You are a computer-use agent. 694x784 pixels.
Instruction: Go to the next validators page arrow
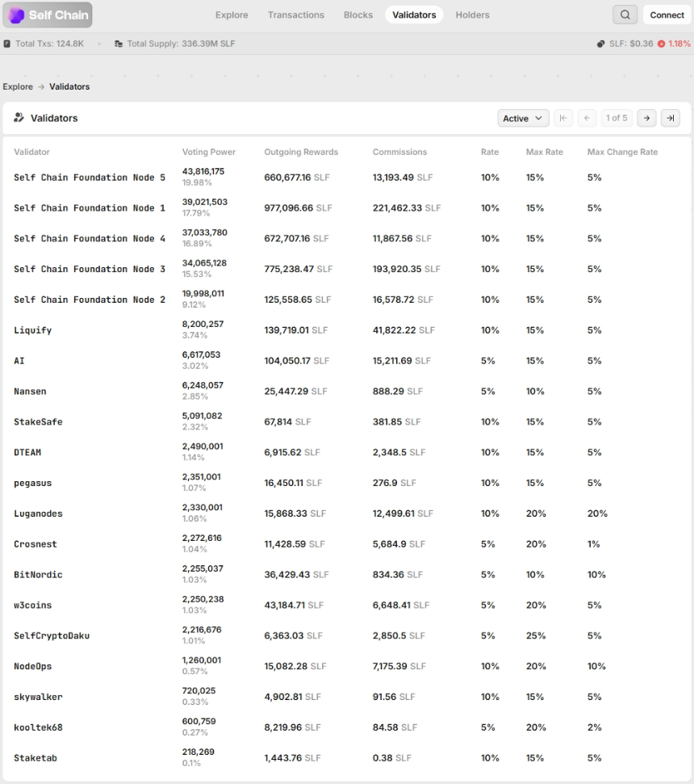click(646, 118)
